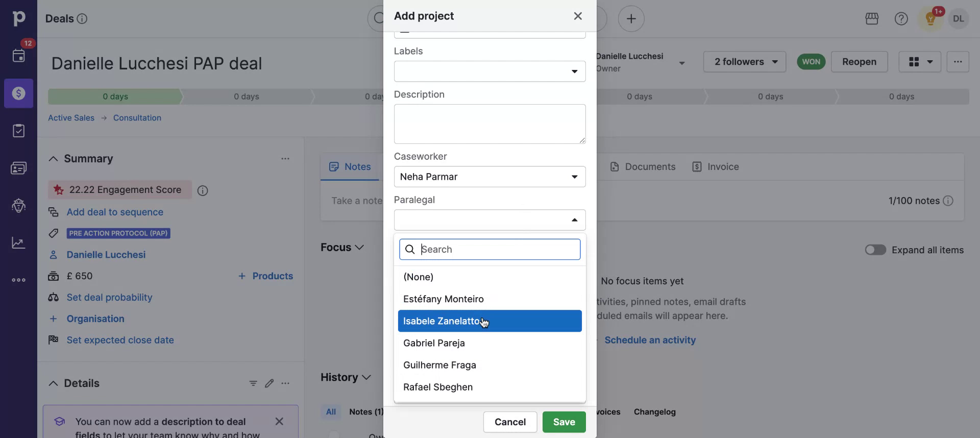This screenshot has height=438, width=980.
Task: Switch to the Documents tab
Action: [x=643, y=167]
